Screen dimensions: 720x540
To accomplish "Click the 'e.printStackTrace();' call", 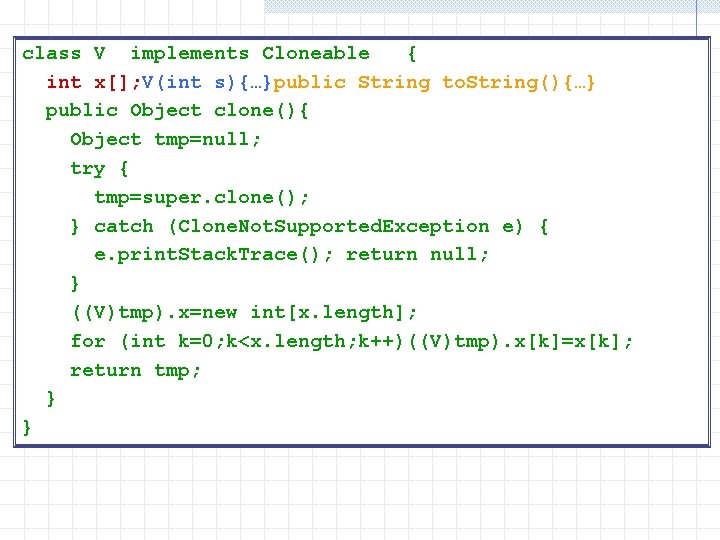I will (x=213, y=255).
